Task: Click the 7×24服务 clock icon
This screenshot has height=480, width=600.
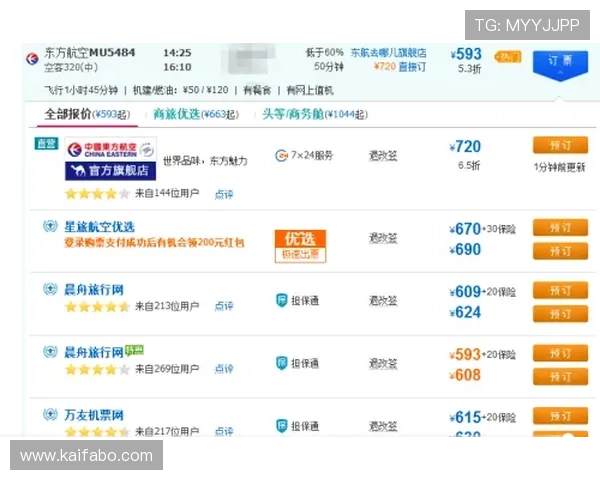Action: click(281, 155)
